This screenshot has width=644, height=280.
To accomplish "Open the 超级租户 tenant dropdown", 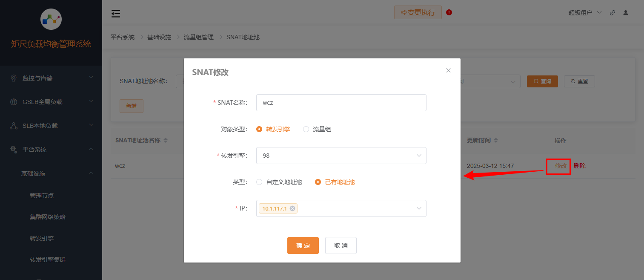I will [x=585, y=13].
